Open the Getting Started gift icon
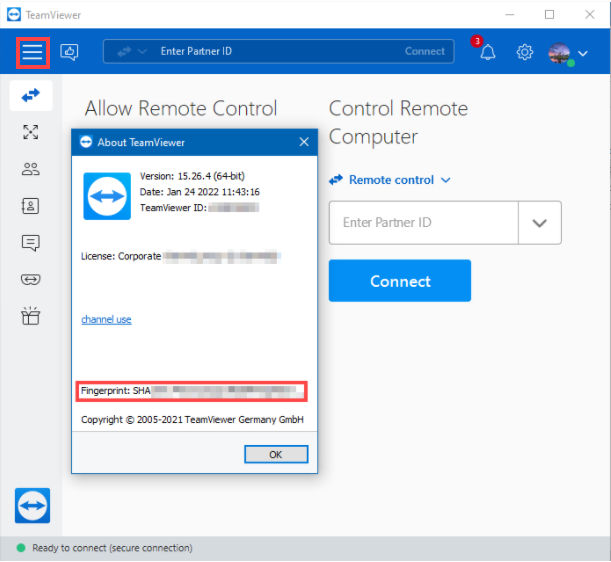The height and width of the screenshot is (562, 611). point(30,316)
